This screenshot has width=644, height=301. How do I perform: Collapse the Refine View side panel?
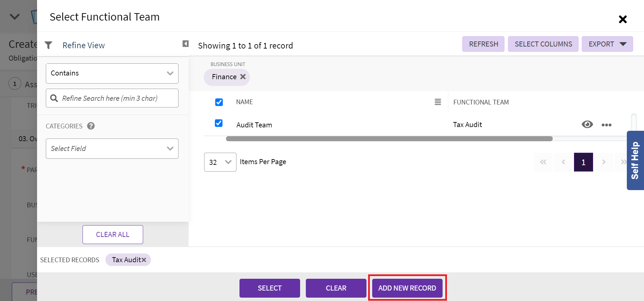[185, 43]
